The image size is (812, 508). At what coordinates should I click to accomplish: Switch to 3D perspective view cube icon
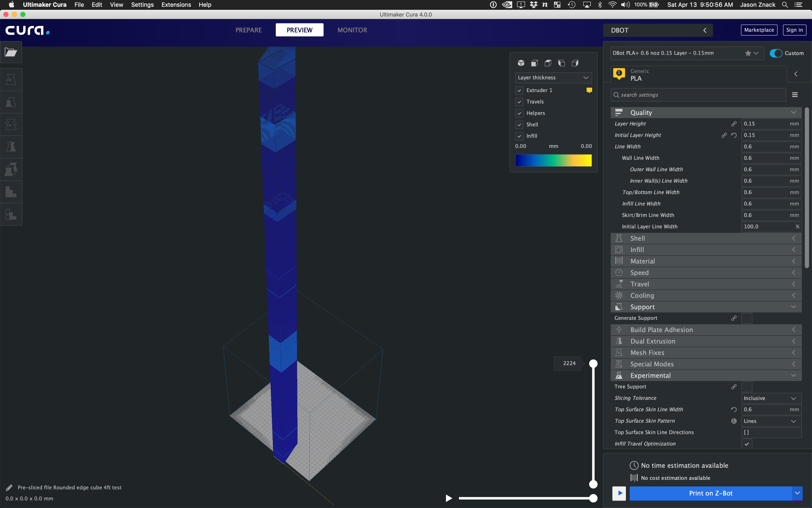[x=521, y=63]
